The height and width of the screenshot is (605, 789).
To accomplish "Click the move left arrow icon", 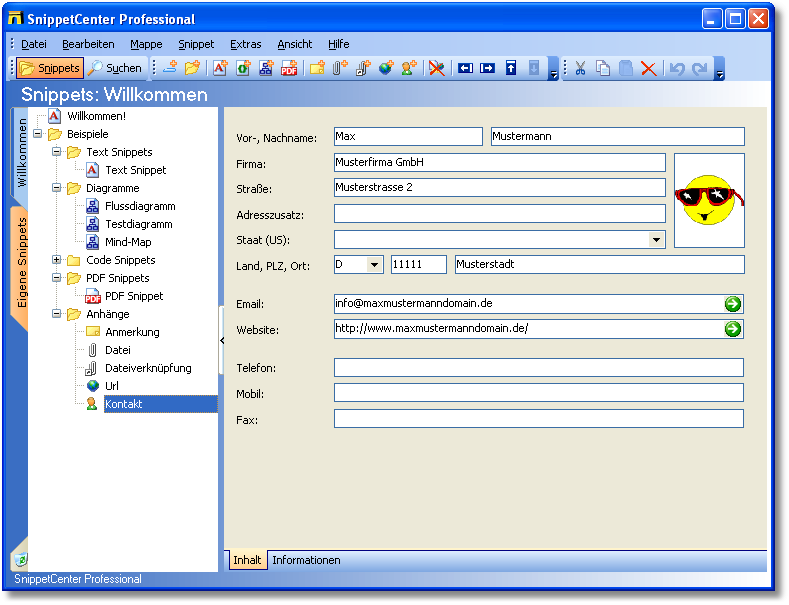I will 465,67.
